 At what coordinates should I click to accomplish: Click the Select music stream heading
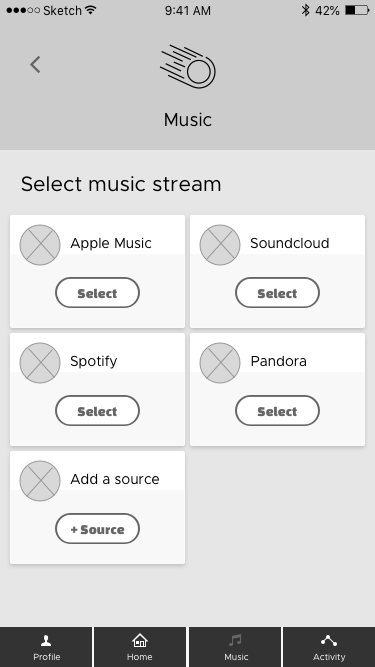(x=121, y=184)
